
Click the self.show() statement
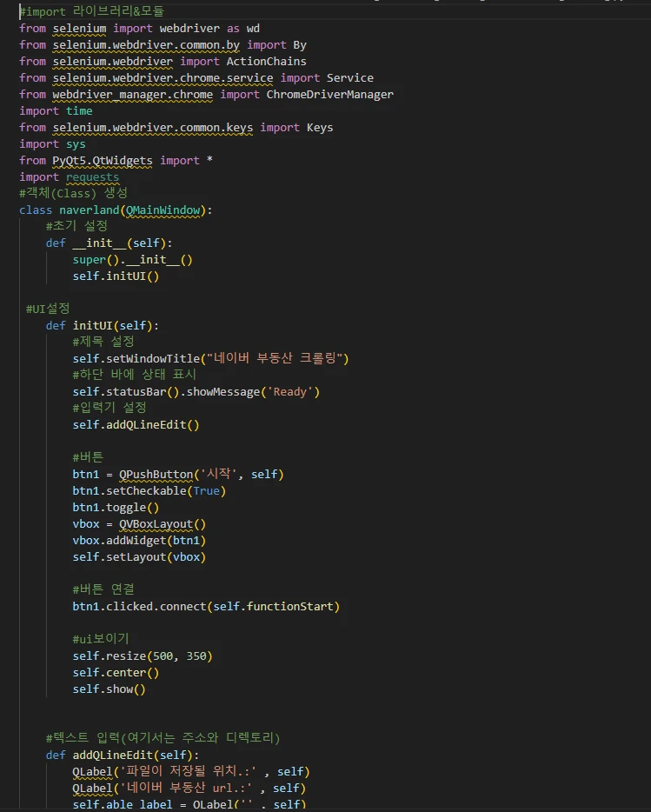pos(109,689)
